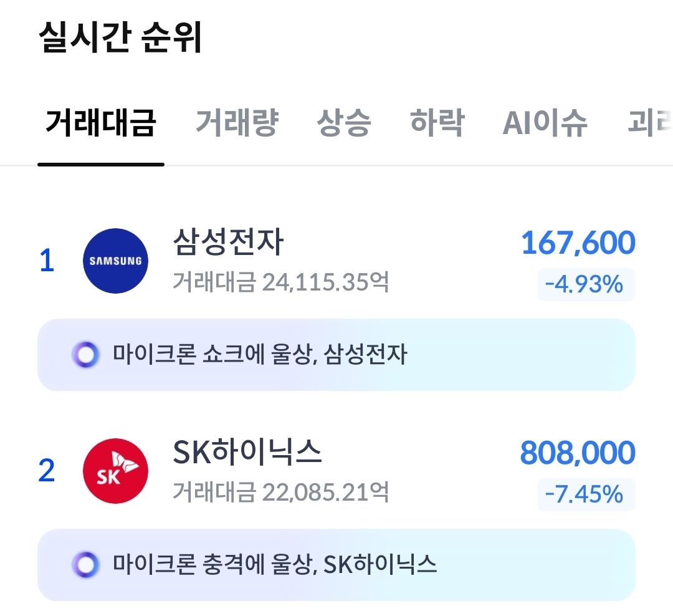Open 삼성전자 stock name
This screenshot has width=673, height=616.
[x=228, y=243]
